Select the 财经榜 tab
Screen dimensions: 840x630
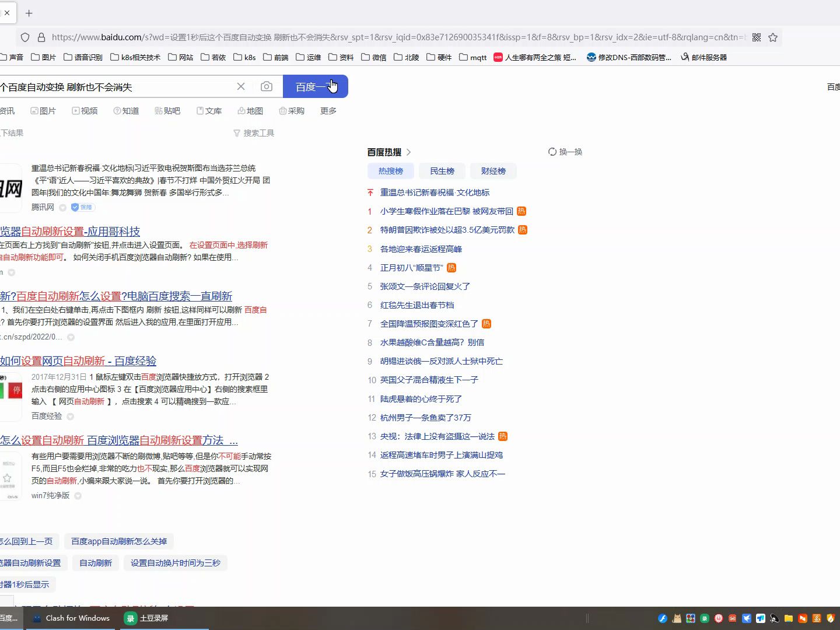pyautogui.click(x=494, y=171)
